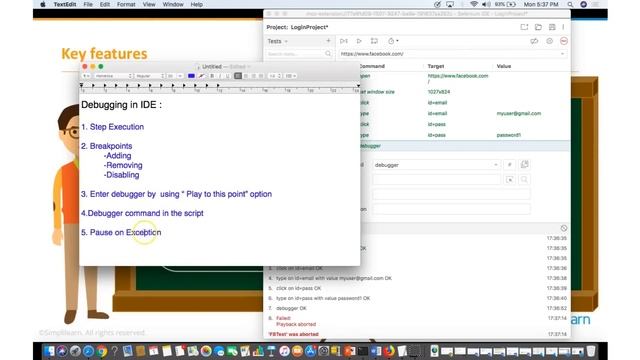Open the list bullets and numbering dropdown
The image size is (640, 360).
coord(291,76)
